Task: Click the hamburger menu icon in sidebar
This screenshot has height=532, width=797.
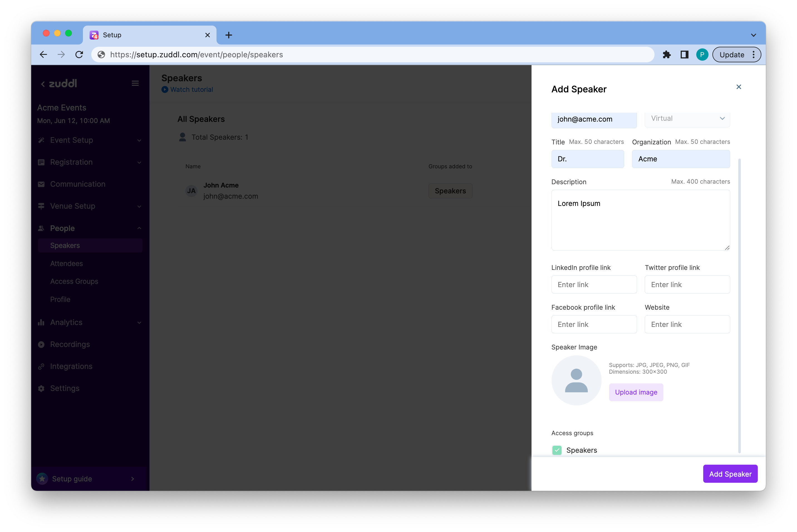Action: [135, 83]
